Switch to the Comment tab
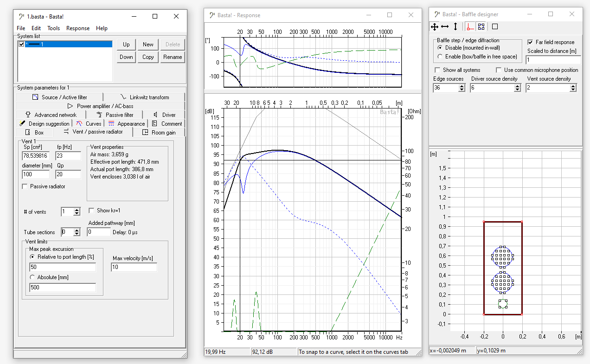The image size is (590, 364). tap(167, 123)
